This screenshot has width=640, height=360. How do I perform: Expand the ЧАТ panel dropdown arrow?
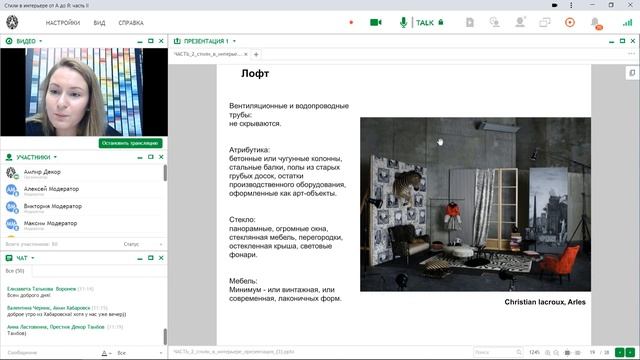(x=33, y=258)
